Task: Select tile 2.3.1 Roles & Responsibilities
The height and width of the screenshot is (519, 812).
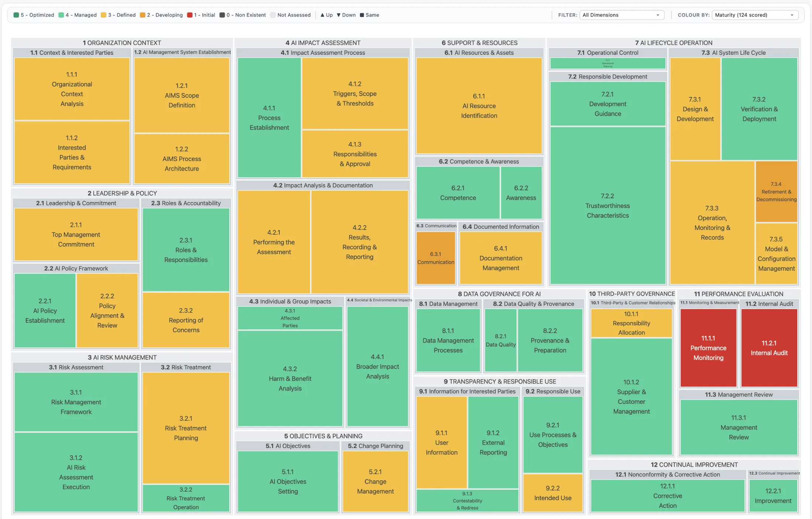Action: pos(186,250)
